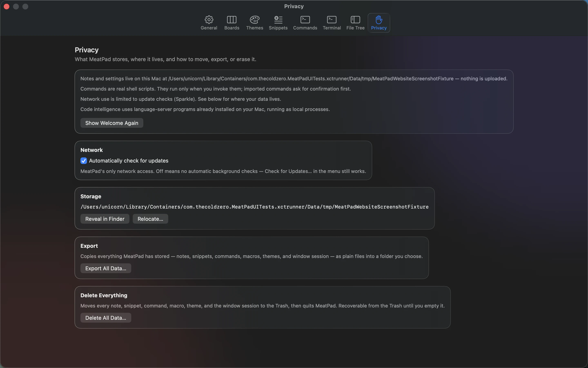The height and width of the screenshot is (368, 588).
Task: Uncheck Automatically check for updates
Action: [x=84, y=161]
